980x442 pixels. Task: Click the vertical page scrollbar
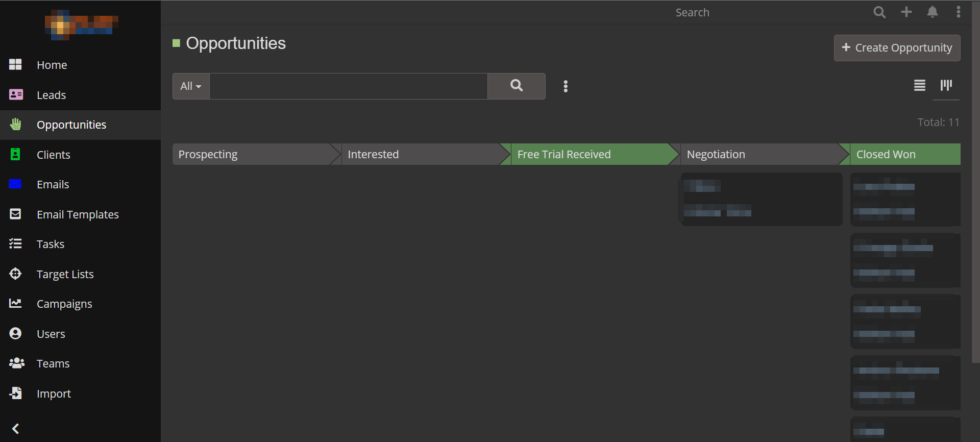click(975, 179)
